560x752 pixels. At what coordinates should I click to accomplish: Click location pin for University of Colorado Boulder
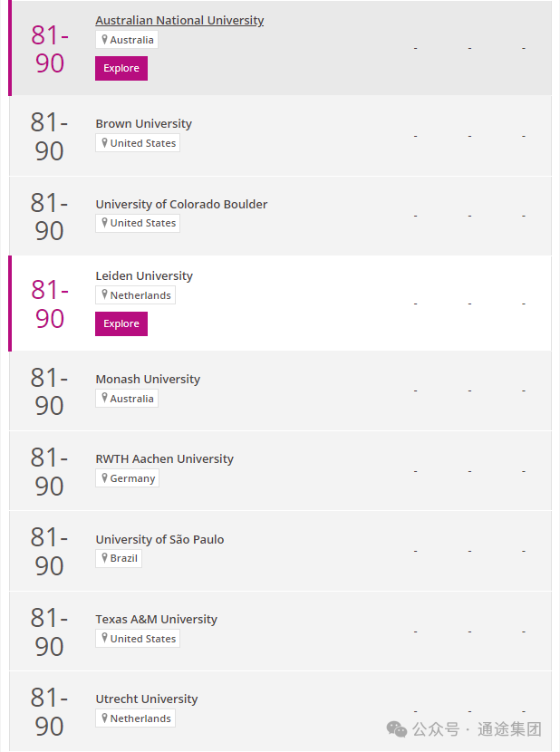104,223
